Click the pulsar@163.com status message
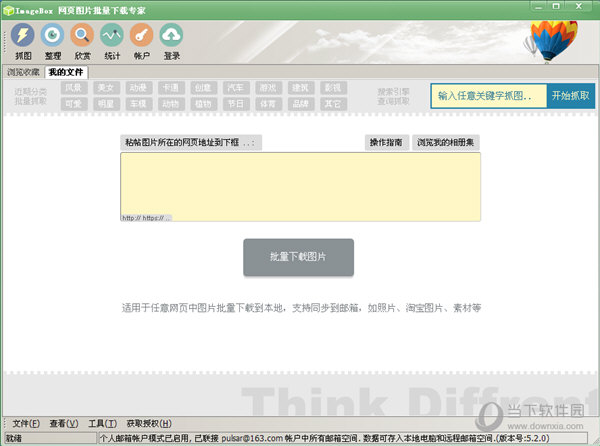600x446 pixels. click(324, 438)
